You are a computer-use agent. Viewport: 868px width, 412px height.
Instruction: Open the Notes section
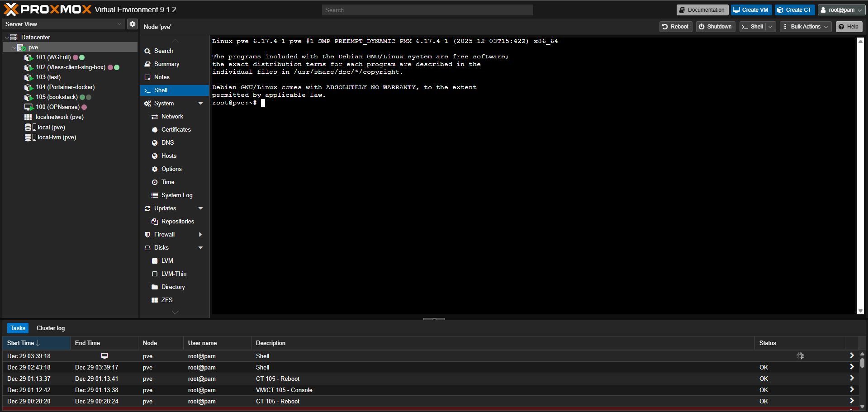175,77
